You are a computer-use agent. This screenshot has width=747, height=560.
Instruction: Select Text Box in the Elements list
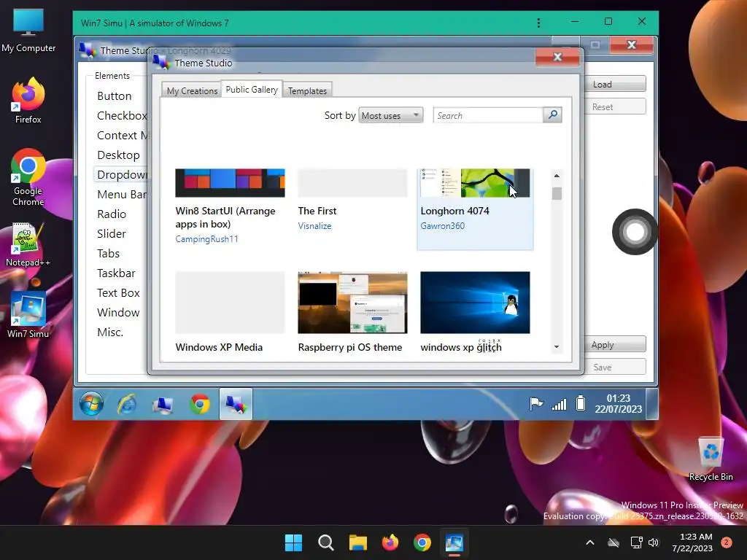119,293
